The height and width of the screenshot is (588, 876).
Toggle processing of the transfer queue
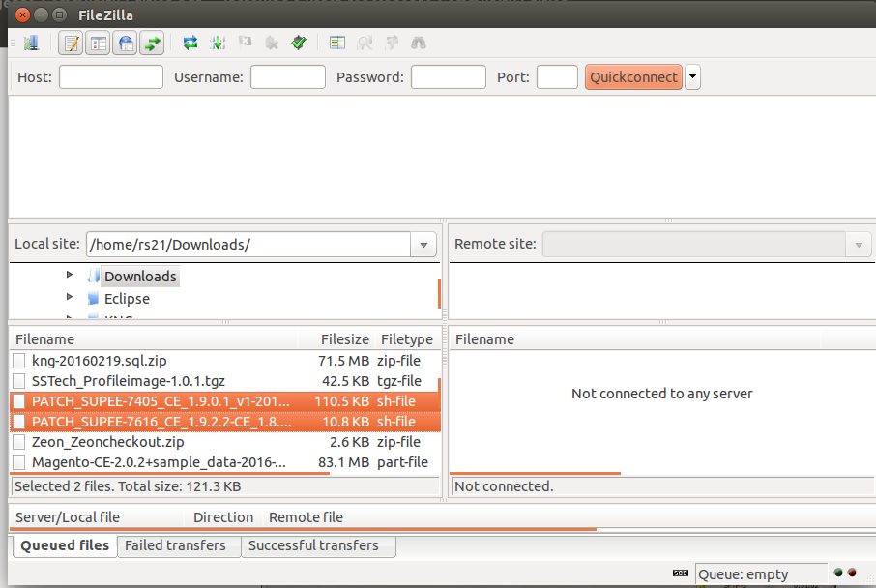218,43
